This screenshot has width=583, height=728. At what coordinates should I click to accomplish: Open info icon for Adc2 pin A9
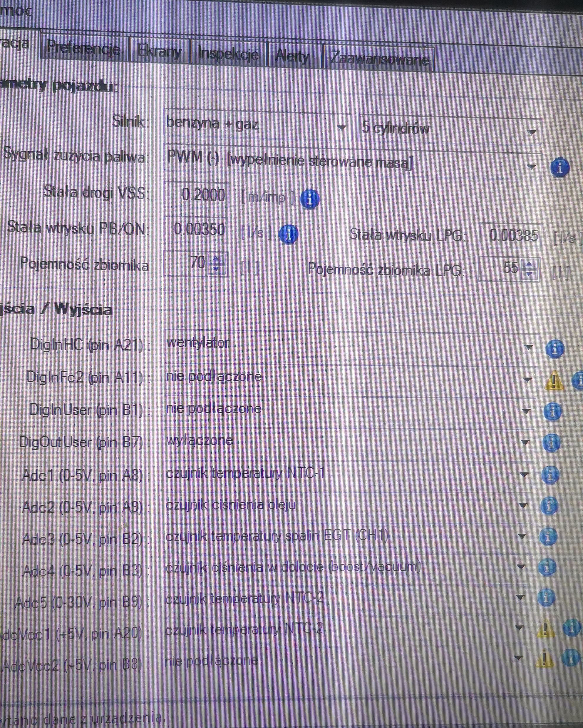click(549, 506)
